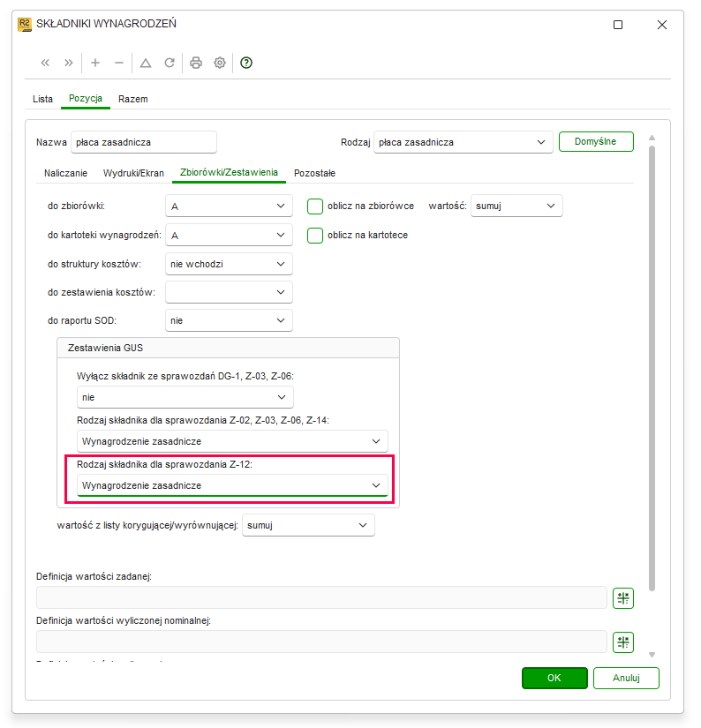Image resolution: width=701 pixels, height=728 pixels.
Task: Open the wartość sumuj dropdown near oblicz na zbiorówce
Action: (x=516, y=206)
